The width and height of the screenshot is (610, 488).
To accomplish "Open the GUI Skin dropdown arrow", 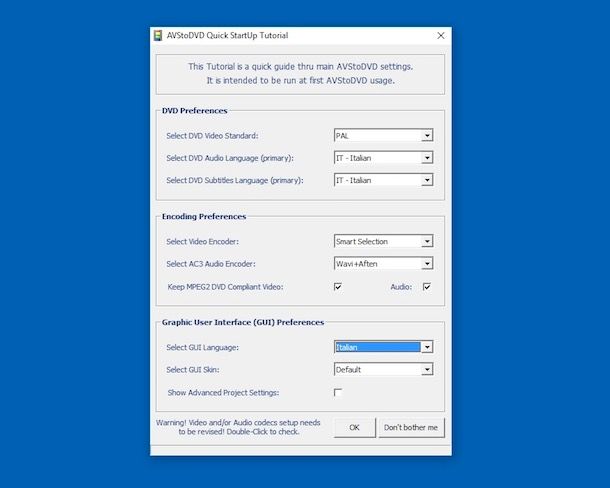I will (427, 369).
